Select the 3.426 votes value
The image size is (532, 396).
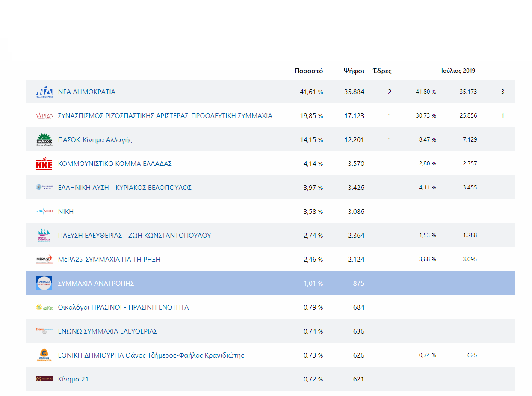[356, 188]
